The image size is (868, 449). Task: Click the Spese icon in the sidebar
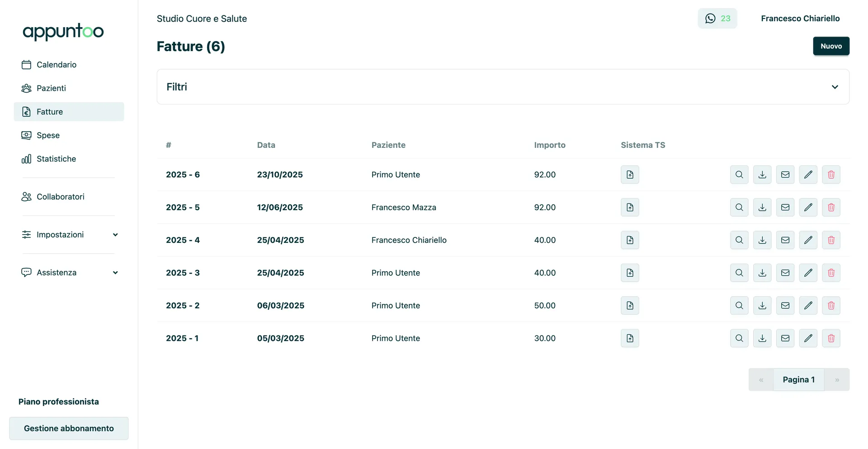coord(26,135)
